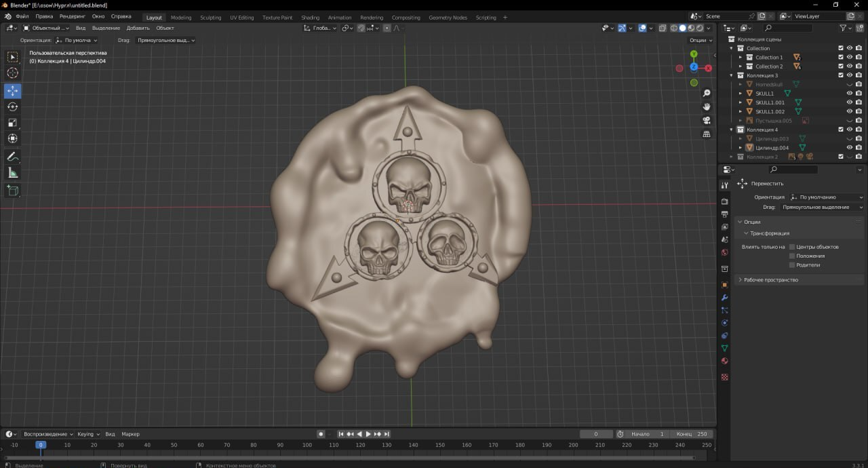868x468 pixels.
Task: Enable the 'Центры объектов' checkbox
Action: tap(792, 247)
